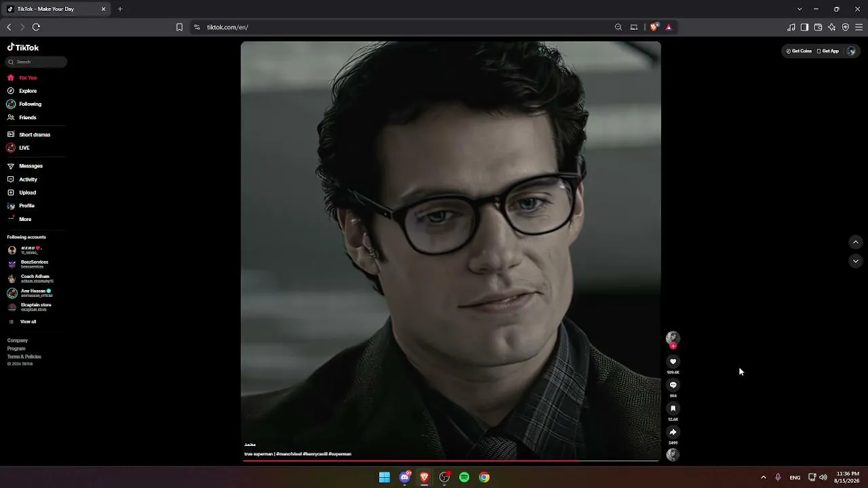Focus the TikTok search field
This screenshot has width=868, height=488.
coord(37,62)
